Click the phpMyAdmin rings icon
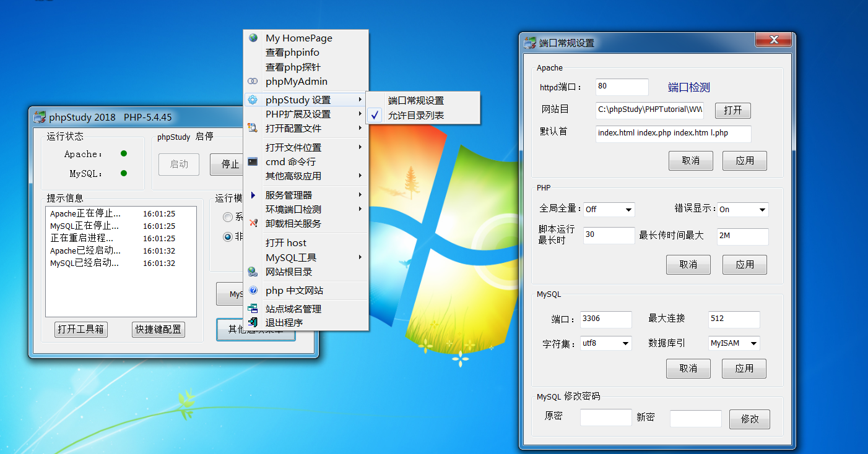Image resolution: width=868 pixels, height=454 pixels. (253, 81)
